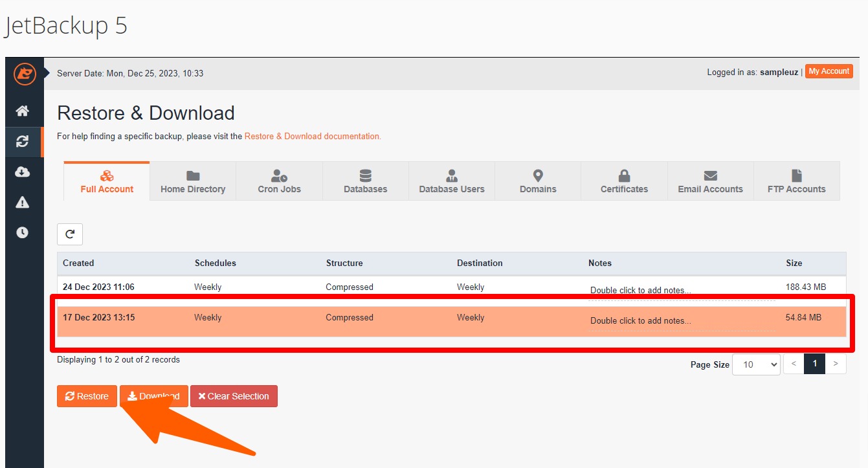Viewport: 868px width, 468px height.
Task: Go to the next page arrow
Action: [x=836, y=364]
